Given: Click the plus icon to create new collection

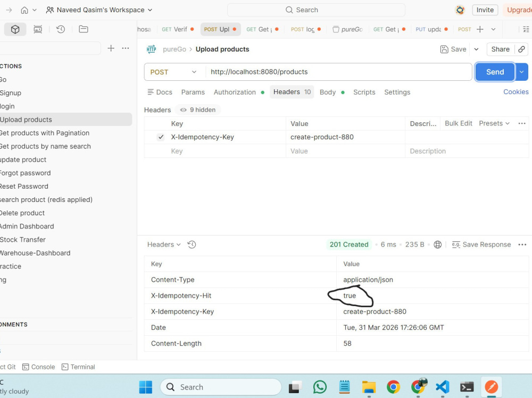Looking at the screenshot, I should click(x=111, y=48).
